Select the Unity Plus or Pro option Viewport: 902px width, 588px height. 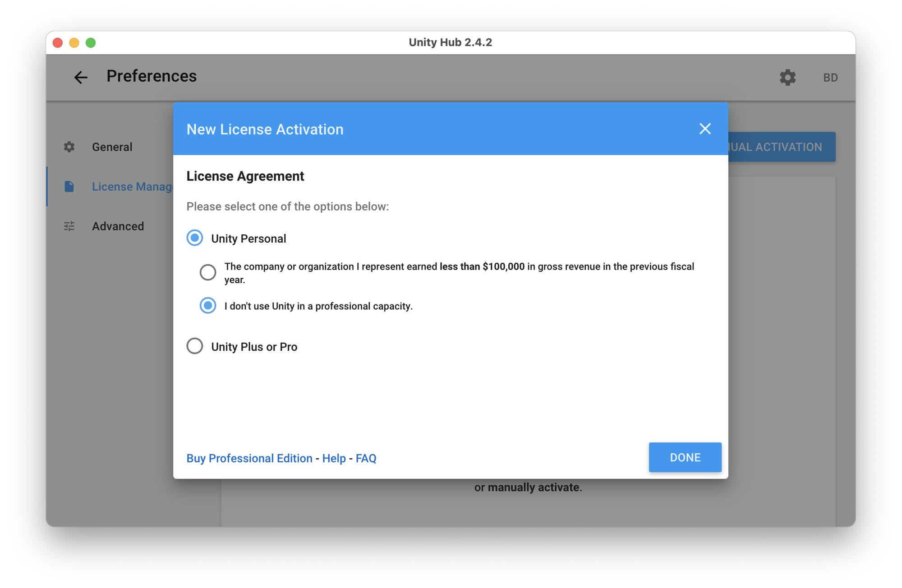[195, 346]
